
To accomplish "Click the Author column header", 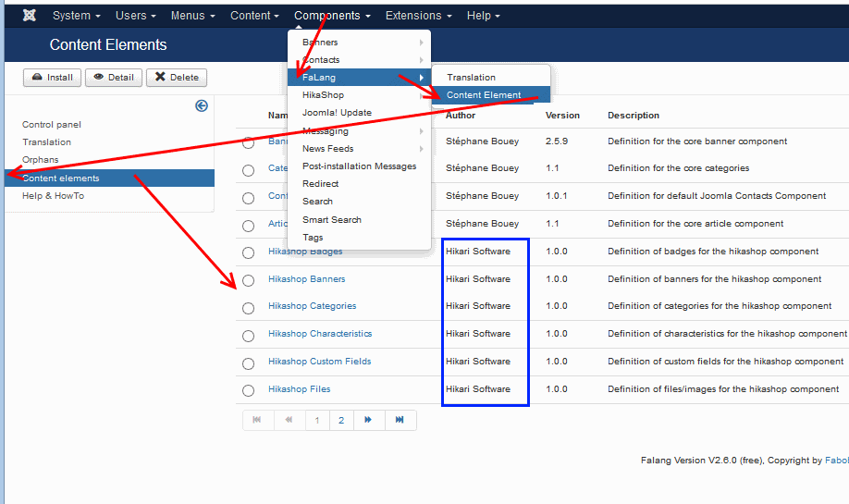I will coord(461,116).
